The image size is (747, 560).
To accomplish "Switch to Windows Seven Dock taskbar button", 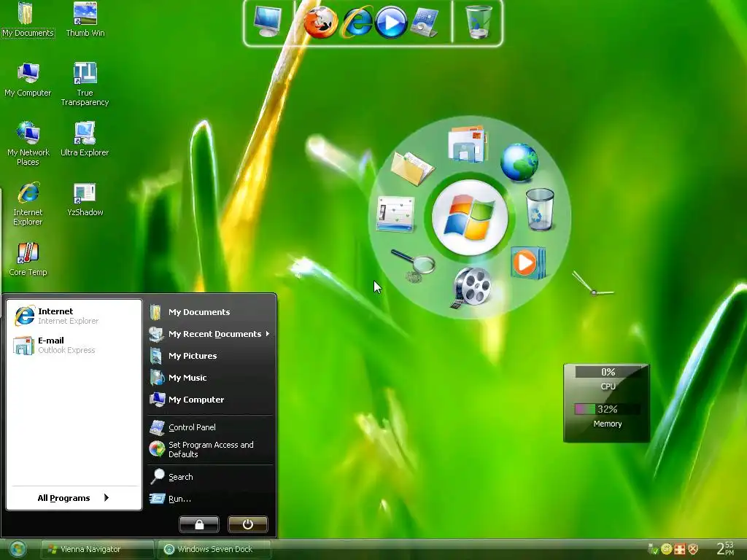I will click(214, 549).
